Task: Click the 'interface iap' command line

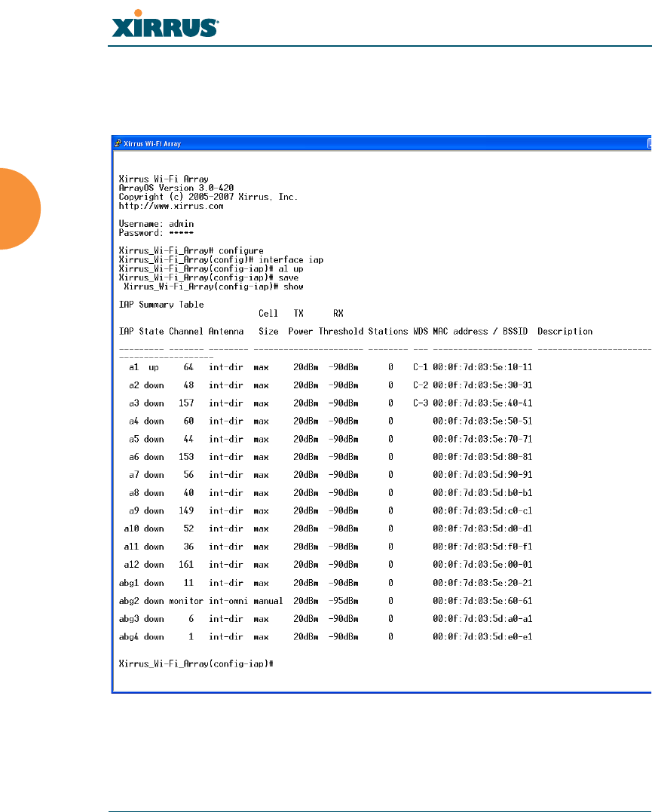Action: click(x=221, y=260)
